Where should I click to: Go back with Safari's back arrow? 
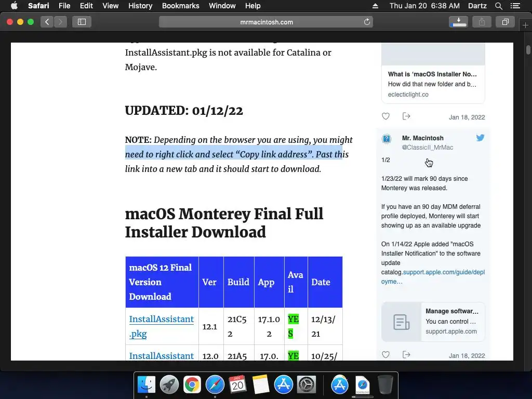point(47,22)
